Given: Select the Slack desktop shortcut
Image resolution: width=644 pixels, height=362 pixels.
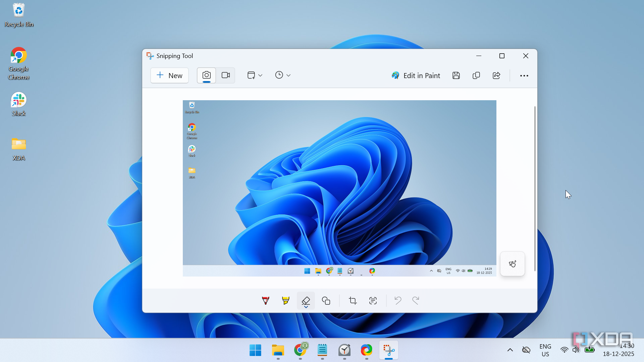Looking at the screenshot, I should point(19,104).
